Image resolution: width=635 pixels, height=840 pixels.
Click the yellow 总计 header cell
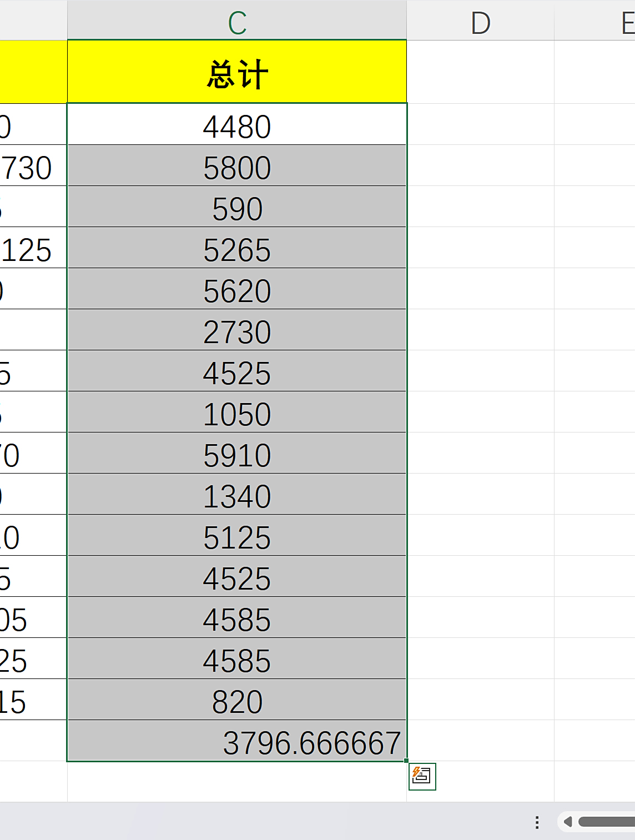coord(237,73)
